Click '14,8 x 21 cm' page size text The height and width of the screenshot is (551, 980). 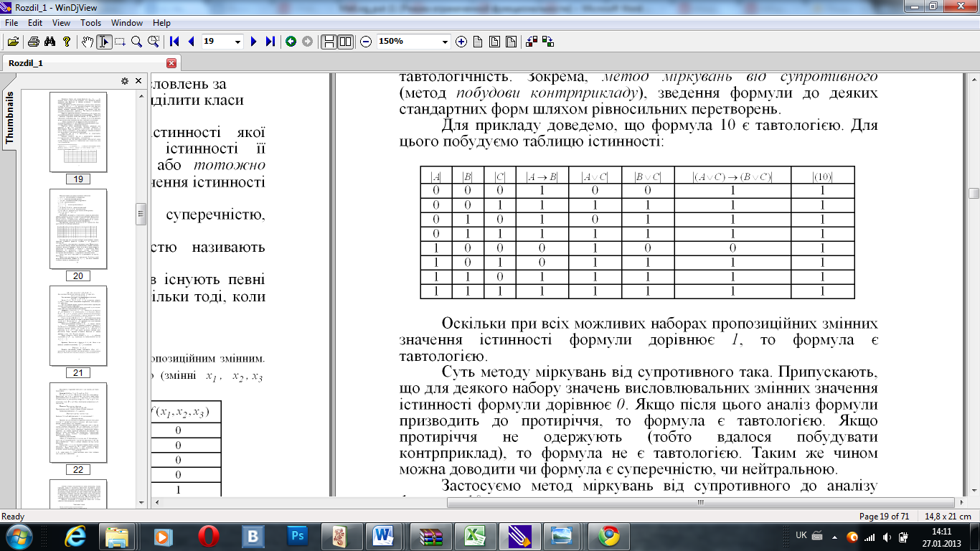coord(948,517)
